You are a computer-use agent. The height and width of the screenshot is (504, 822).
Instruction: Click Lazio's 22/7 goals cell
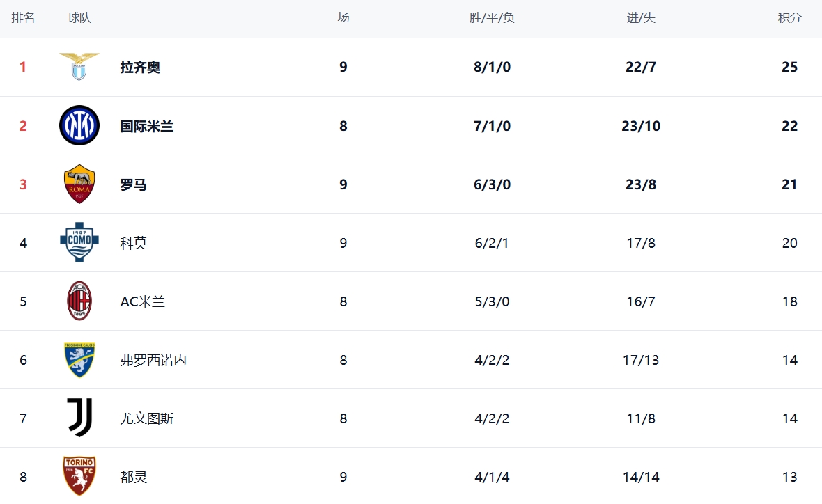(641, 67)
